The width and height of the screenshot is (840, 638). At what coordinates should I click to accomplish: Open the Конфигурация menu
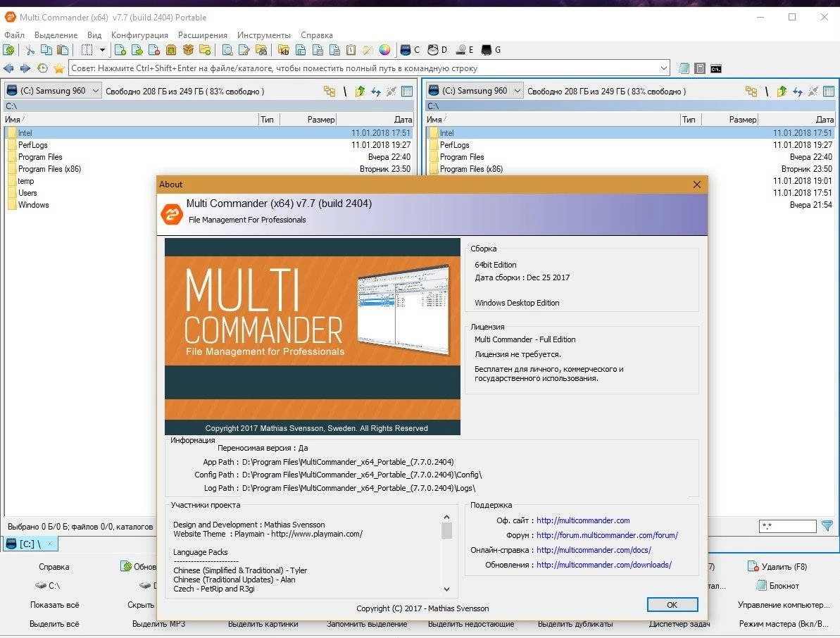tap(139, 35)
